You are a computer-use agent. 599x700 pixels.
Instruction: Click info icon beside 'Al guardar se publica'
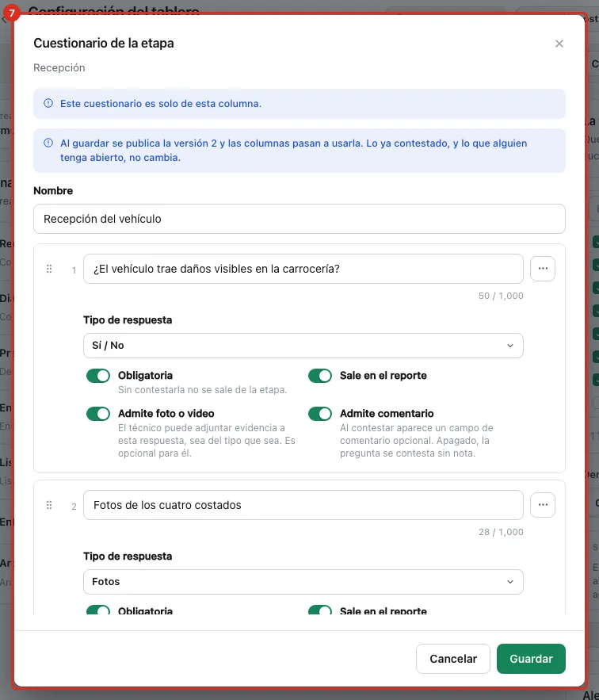point(48,143)
